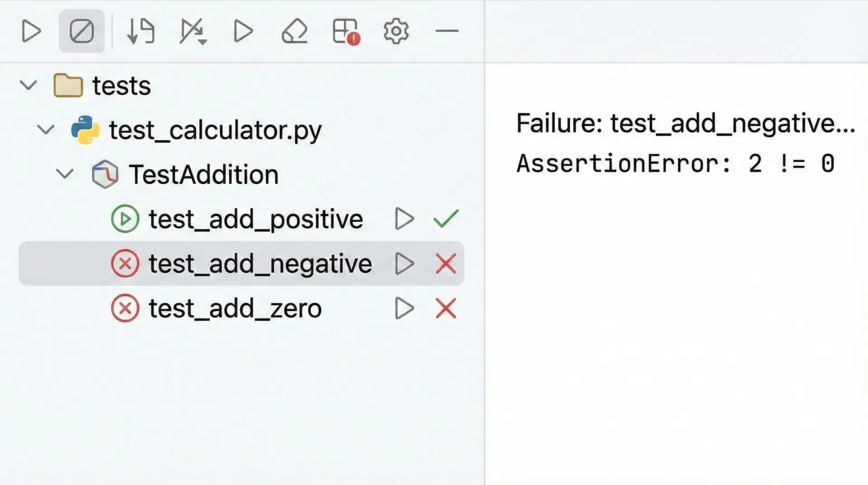Run test_add_positive with its play button
The image size is (868, 485).
coord(404,219)
